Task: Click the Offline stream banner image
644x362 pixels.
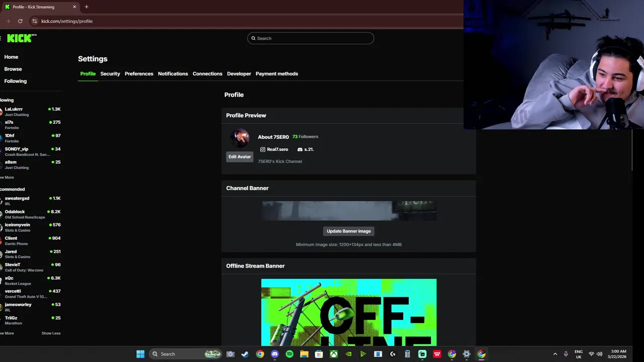Action: [349, 312]
